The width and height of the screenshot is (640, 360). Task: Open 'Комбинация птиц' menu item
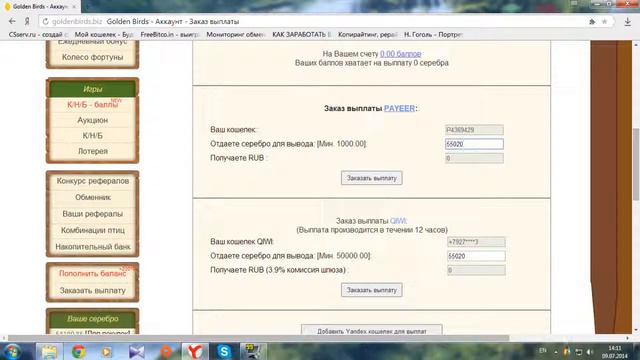[x=92, y=230]
